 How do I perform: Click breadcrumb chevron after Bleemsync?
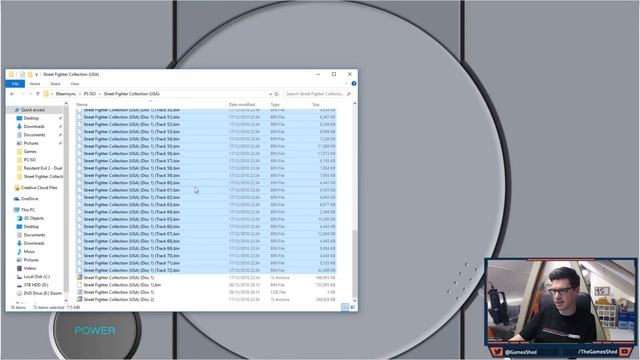80,94
